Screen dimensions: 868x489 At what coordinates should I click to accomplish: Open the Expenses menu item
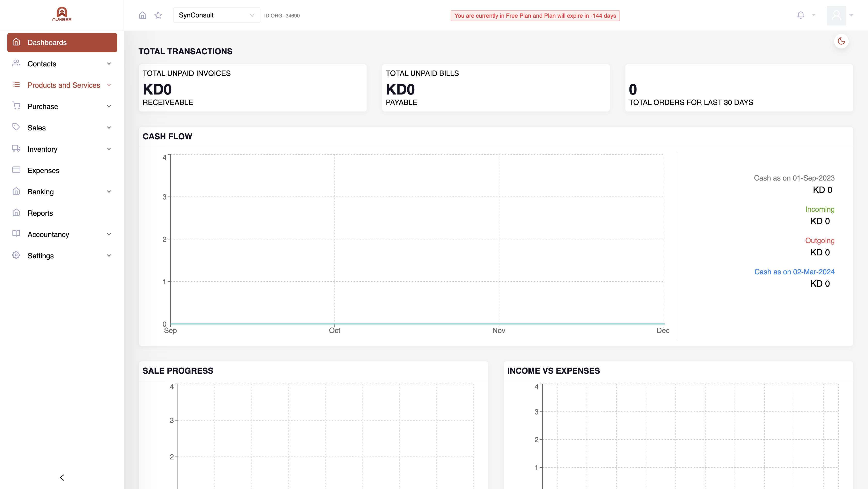(62, 170)
